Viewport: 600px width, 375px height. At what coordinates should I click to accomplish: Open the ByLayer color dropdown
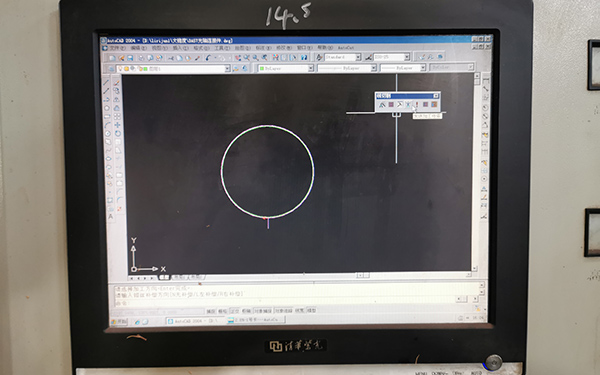(311, 68)
